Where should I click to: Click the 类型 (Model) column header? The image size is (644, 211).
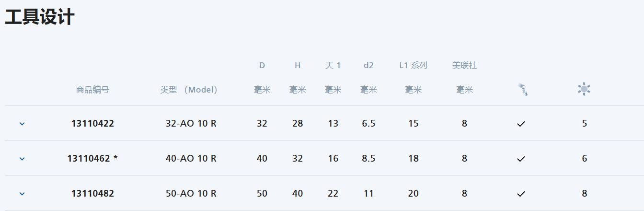click(189, 90)
